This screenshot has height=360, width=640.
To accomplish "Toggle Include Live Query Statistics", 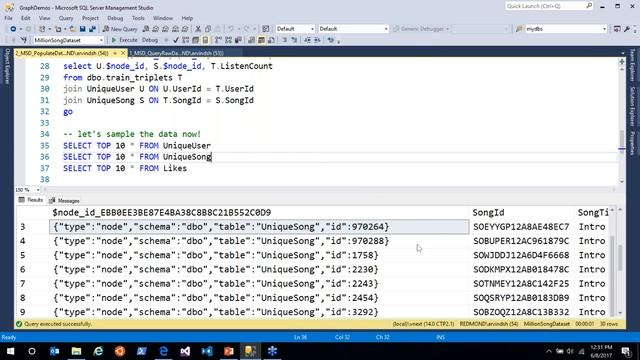I will point(228,40).
